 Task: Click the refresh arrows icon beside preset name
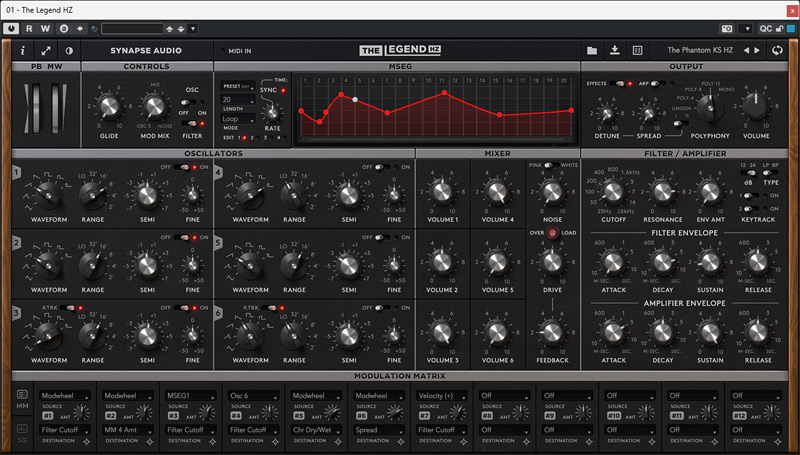(x=778, y=50)
